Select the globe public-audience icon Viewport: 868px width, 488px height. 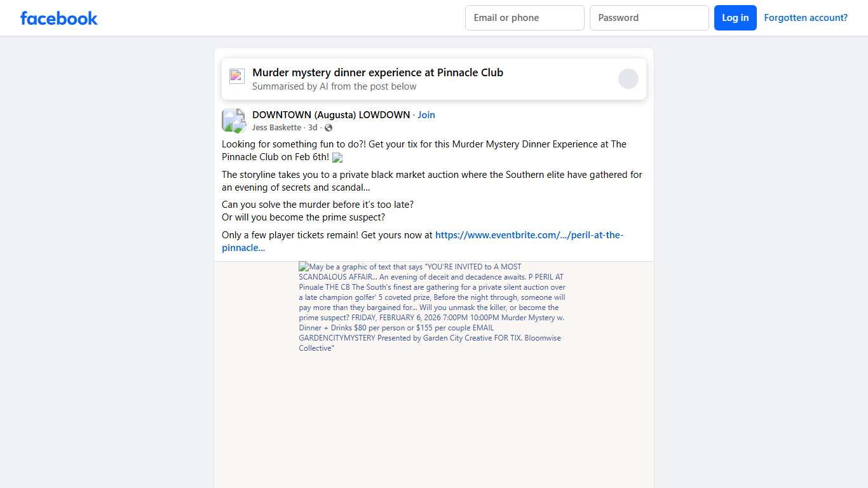click(329, 128)
